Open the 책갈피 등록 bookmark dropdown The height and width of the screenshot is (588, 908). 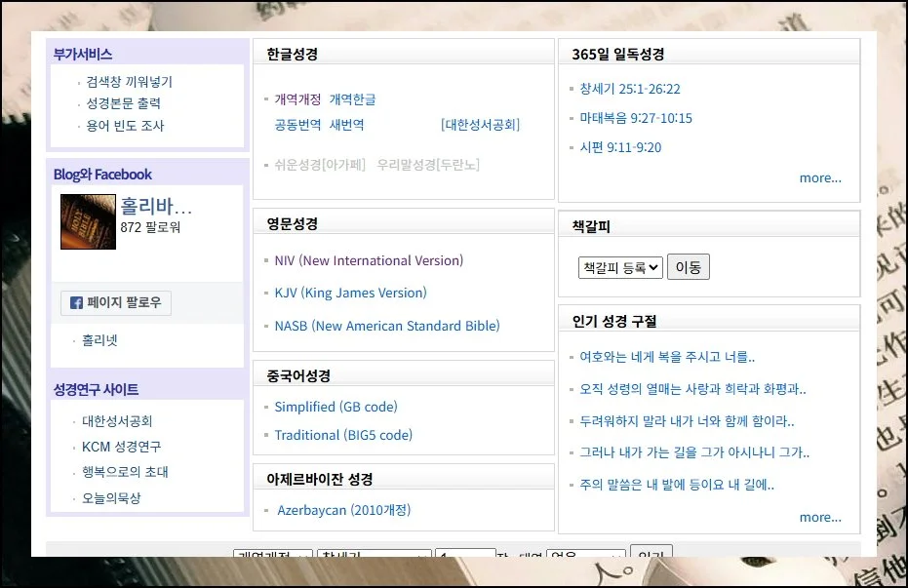(x=620, y=267)
